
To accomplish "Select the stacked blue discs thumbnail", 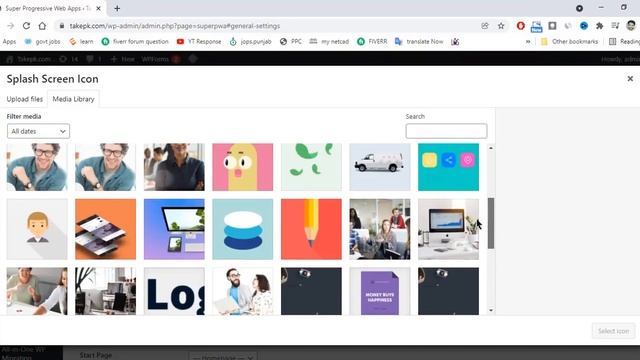I will 242,229.
